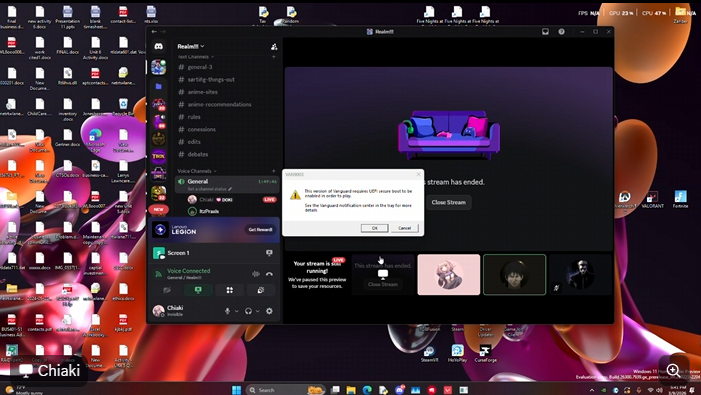
Task: Open the anime-sites channel
Action: (x=227, y=92)
